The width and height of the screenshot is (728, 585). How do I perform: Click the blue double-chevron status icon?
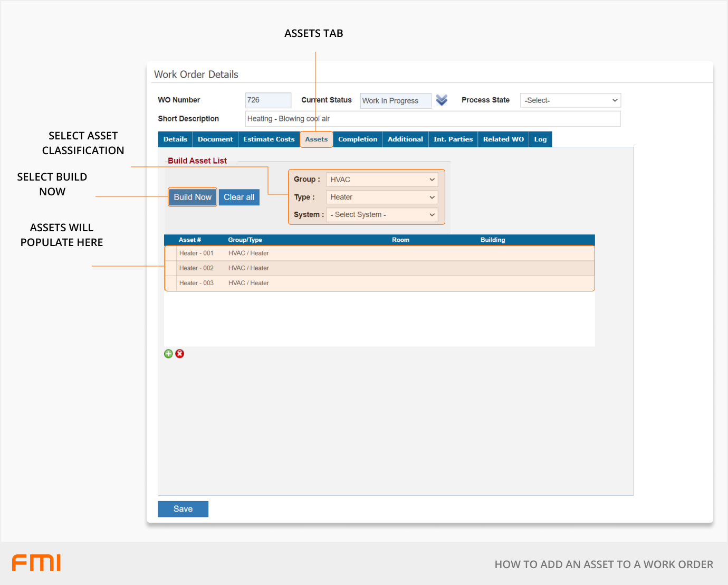(442, 100)
